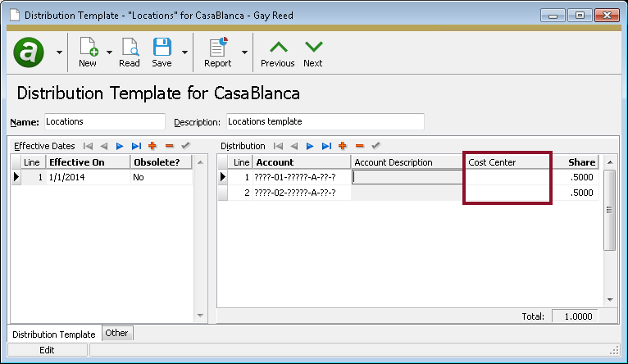Image resolution: width=628 pixels, height=364 pixels.
Task: Click the Obsolete? column header
Action: [161, 162]
